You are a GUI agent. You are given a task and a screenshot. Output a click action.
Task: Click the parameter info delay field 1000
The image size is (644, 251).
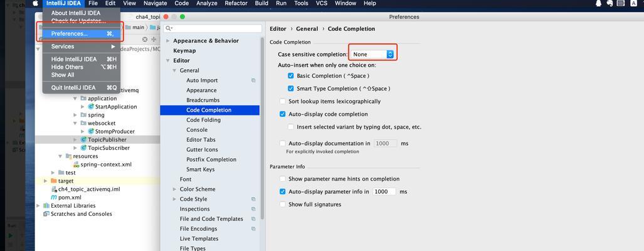pyautogui.click(x=384, y=192)
